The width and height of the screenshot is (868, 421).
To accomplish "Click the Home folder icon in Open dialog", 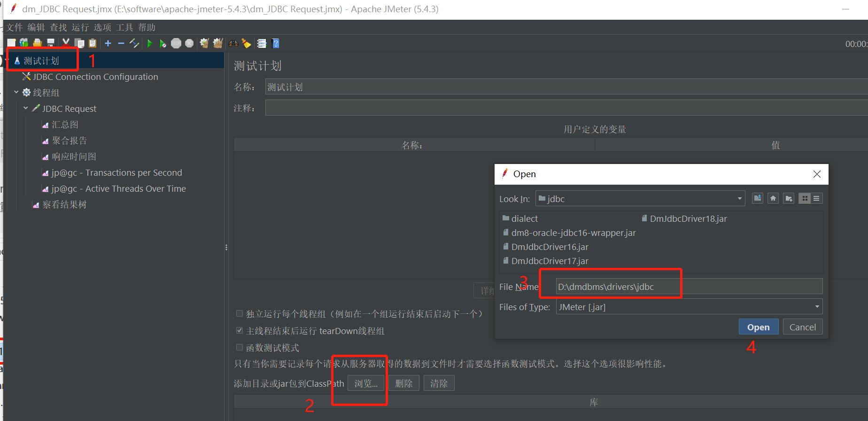I will tap(773, 198).
